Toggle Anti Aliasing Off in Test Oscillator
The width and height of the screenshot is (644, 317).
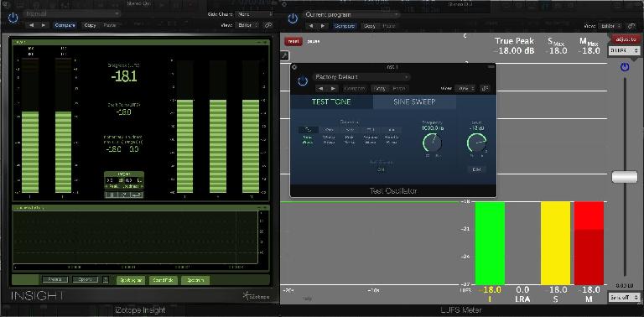(x=381, y=169)
